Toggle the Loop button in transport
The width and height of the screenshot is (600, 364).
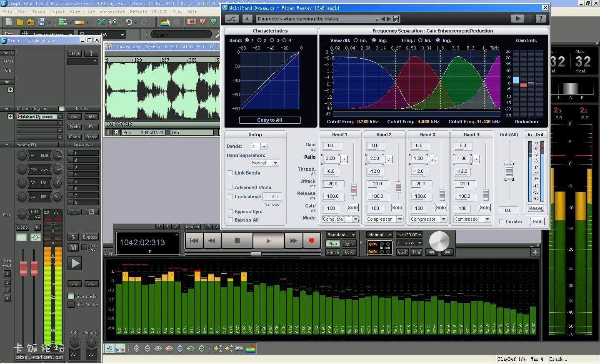(350, 252)
